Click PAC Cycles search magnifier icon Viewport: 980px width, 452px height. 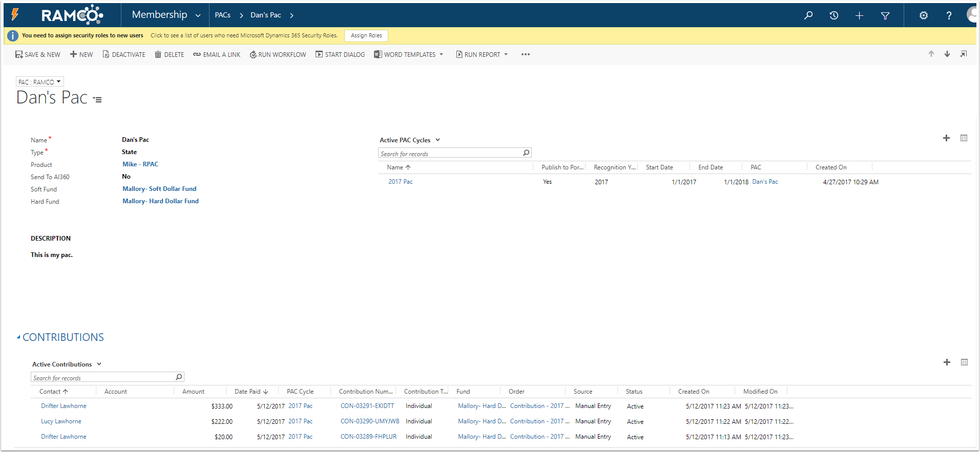(x=526, y=153)
